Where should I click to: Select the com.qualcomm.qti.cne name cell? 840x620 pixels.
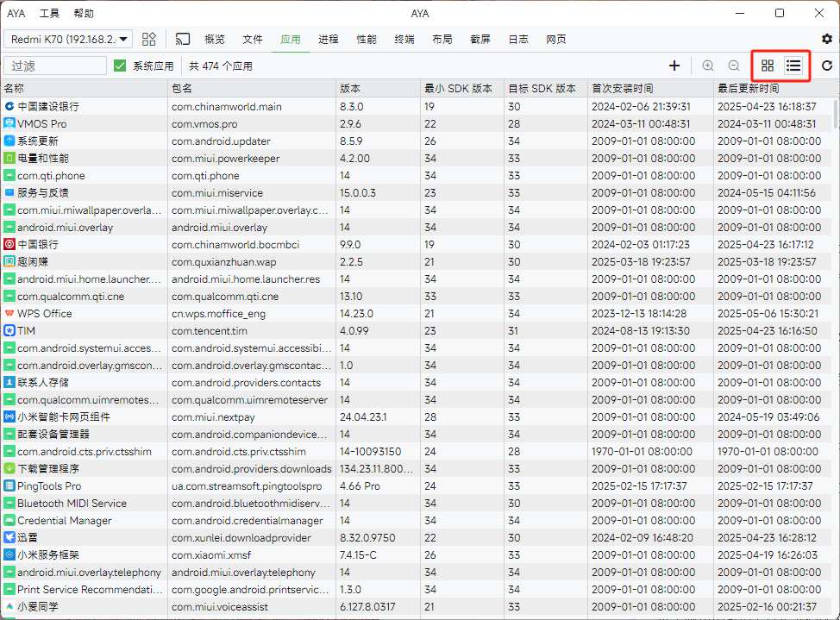[71, 297]
